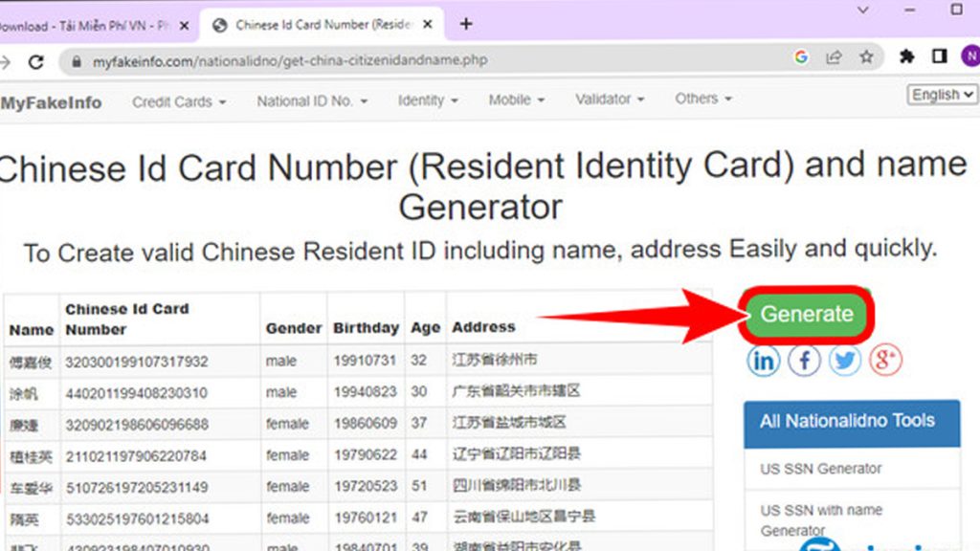Open the browser extensions puzzle icon

tap(905, 58)
